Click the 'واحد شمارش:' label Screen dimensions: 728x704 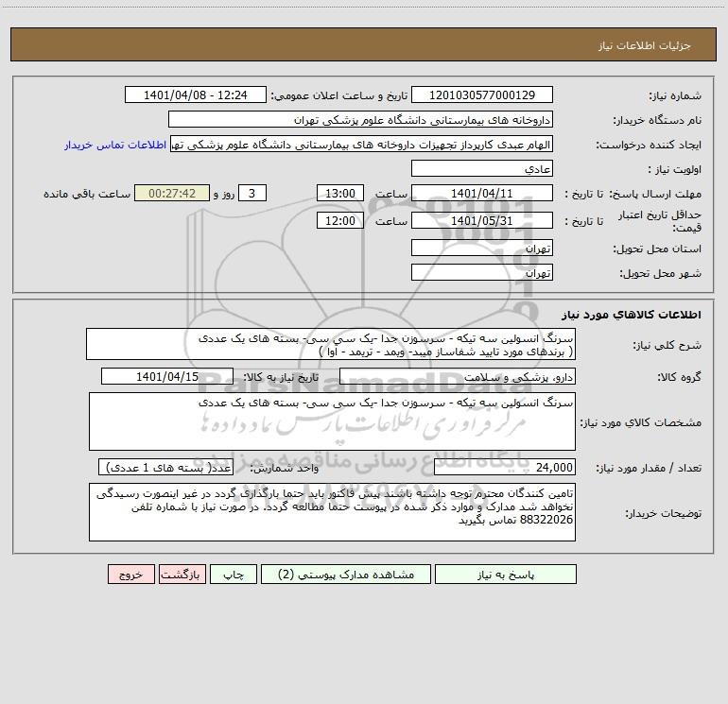(x=285, y=468)
